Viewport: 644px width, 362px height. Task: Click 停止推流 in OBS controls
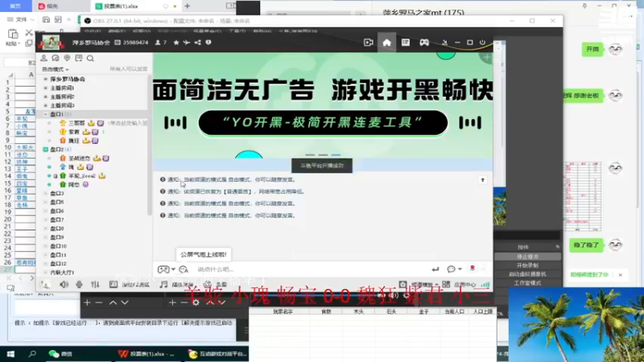(x=527, y=257)
